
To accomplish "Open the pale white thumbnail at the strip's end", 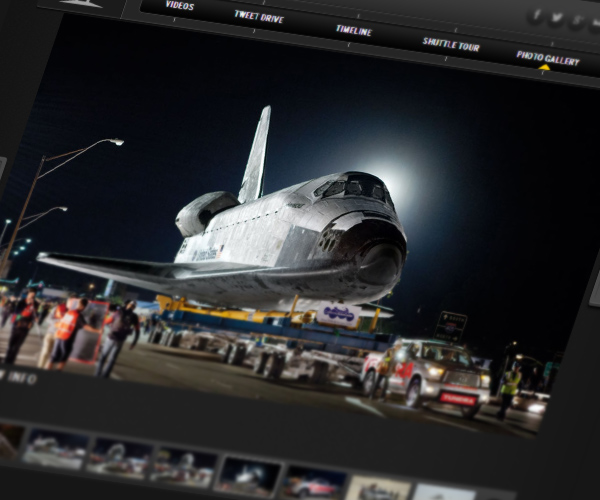I will click(x=444, y=492).
